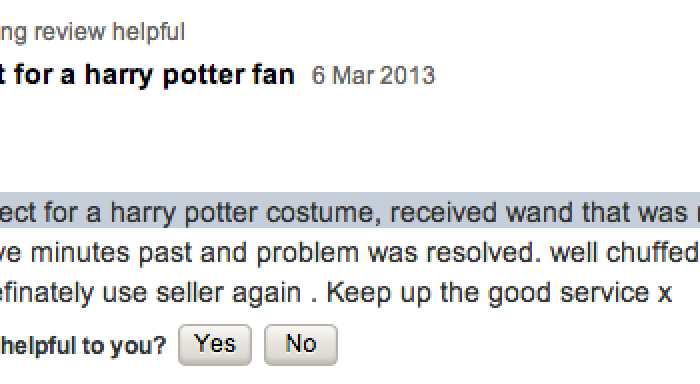
Task: Click the word 'problem' in the review body
Action: [x=307, y=253]
